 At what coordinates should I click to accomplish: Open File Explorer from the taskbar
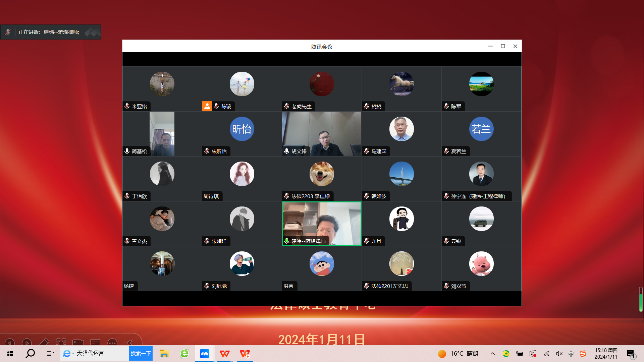point(164,354)
